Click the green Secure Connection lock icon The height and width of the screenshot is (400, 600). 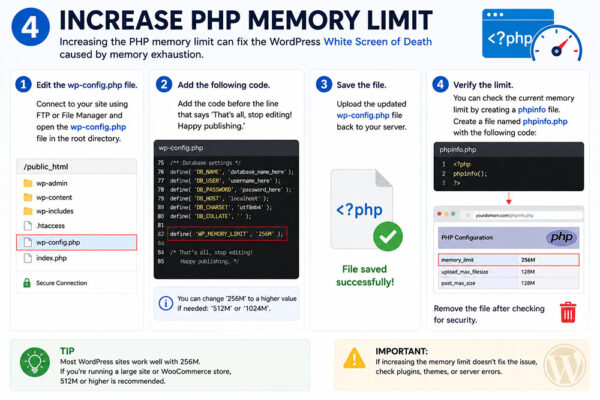click(x=27, y=283)
